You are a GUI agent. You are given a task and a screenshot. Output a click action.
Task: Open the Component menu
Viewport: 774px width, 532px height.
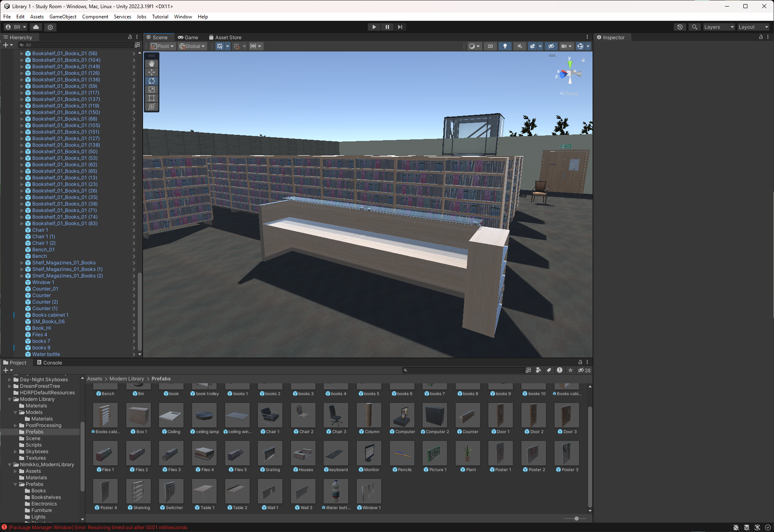[95, 17]
